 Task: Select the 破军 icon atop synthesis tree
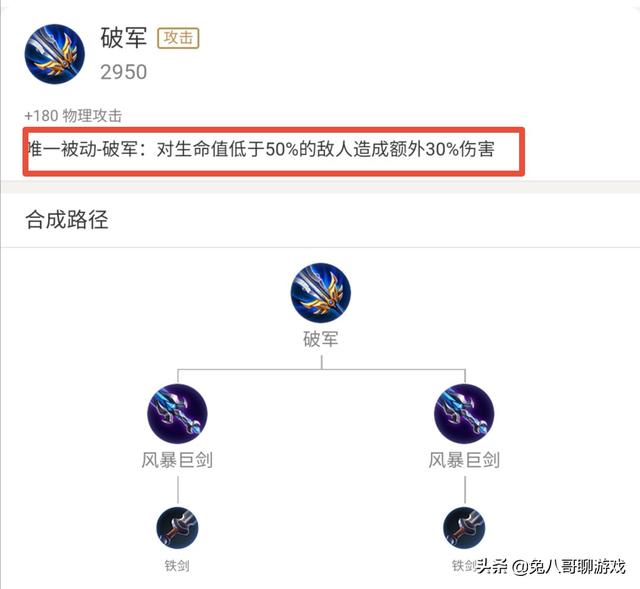[320, 293]
